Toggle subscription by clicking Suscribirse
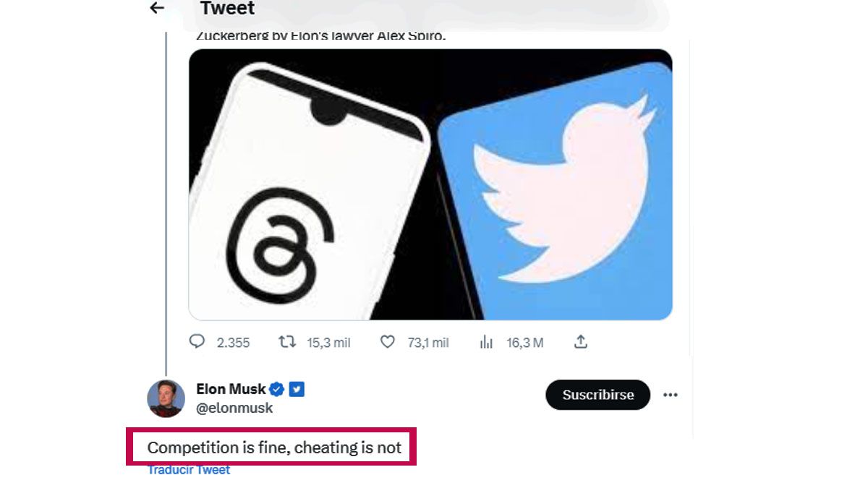 point(597,395)
